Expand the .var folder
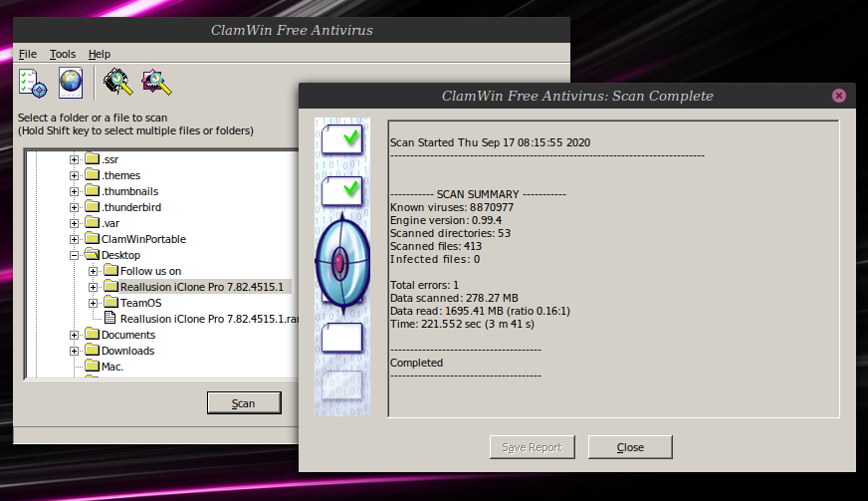Screen dimensions: 868x501 (x=75, y=223)
